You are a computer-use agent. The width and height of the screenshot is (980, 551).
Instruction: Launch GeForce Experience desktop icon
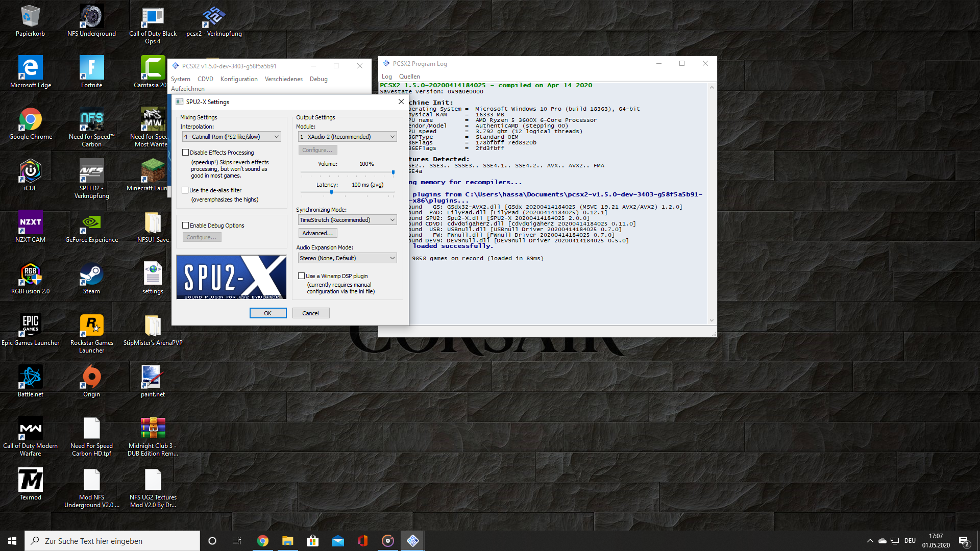[91, 227]
